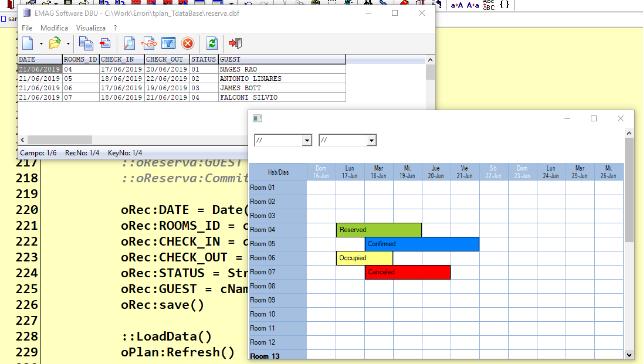Expand the new file dropdown arrow
Image resolution: width=643 pixels, height=364 pixels.
[x=41, y=43]
